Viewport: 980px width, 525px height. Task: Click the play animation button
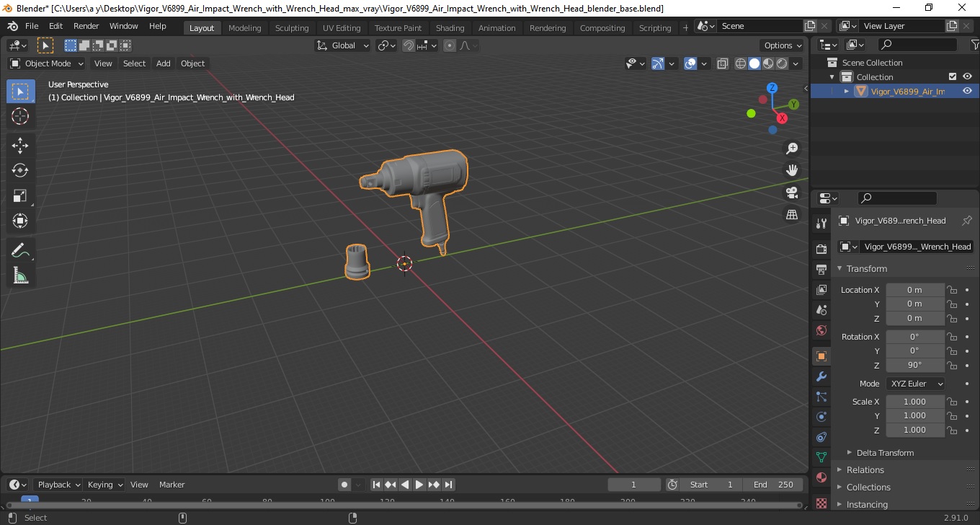point(419,485)
